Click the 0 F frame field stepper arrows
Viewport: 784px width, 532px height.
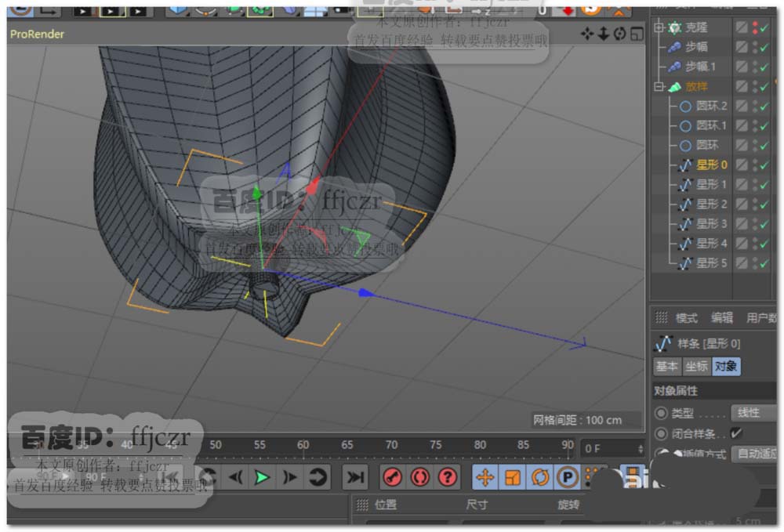click(x=641, y=449)
